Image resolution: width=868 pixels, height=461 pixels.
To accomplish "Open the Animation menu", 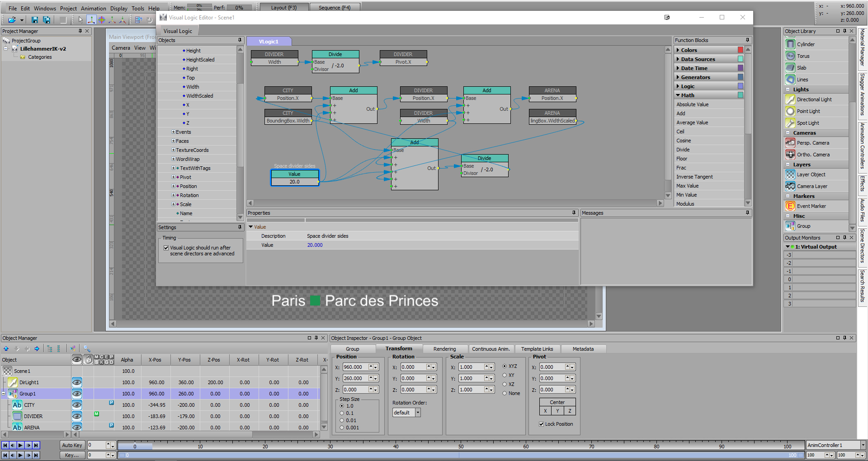I will click(x=93, y=8).
